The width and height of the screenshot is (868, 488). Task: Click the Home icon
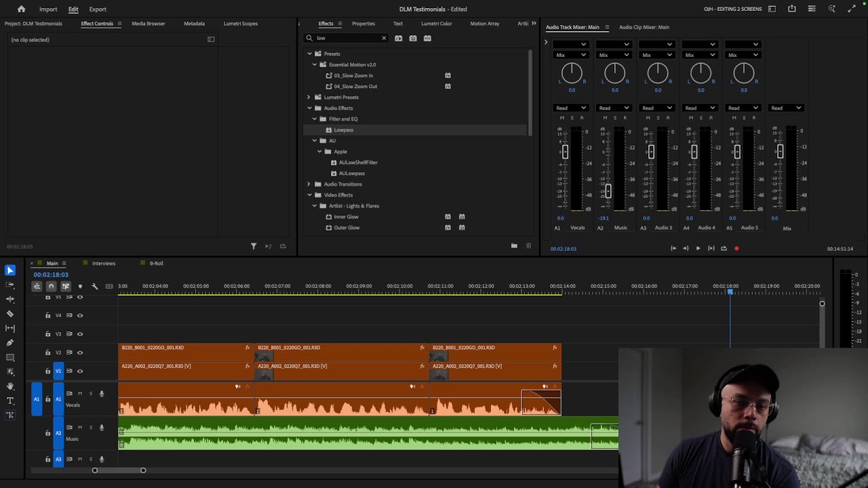click(x=21, y=9)
